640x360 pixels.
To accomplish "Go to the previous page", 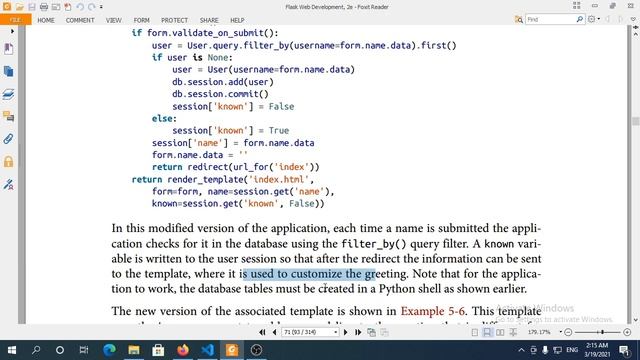I will tap(274, 332).
